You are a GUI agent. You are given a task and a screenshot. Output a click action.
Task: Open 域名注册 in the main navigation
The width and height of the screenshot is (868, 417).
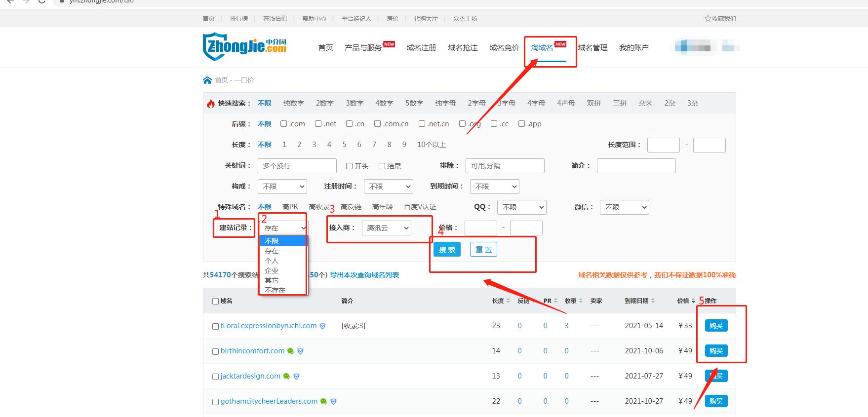point(421,48)
